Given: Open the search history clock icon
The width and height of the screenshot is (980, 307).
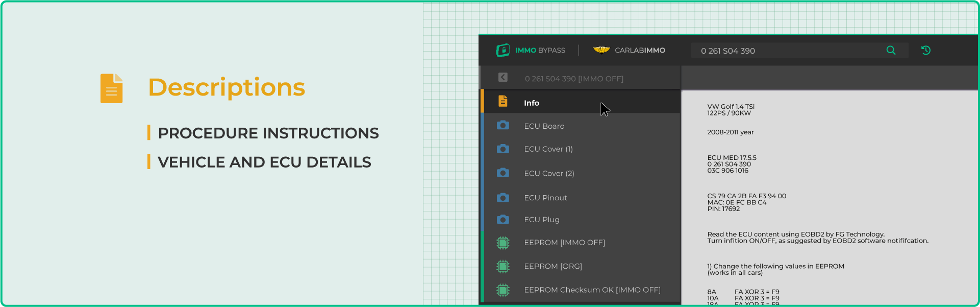Looking at the screenshot, I should point(926,50).
